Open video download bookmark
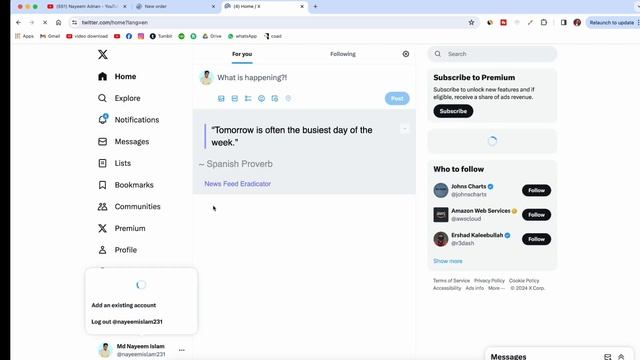The image size is (640, 360). 87,36
